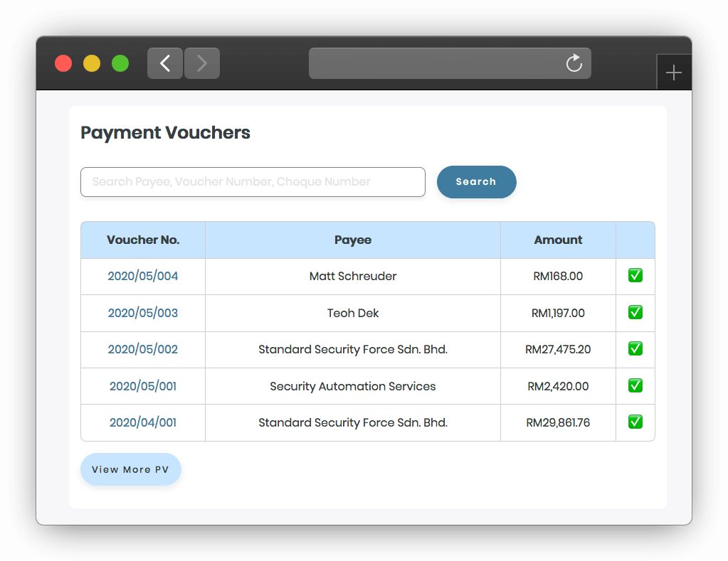Open voucher 2020/05/002
This screenshot has height=561, width=728.
point(142,349)
